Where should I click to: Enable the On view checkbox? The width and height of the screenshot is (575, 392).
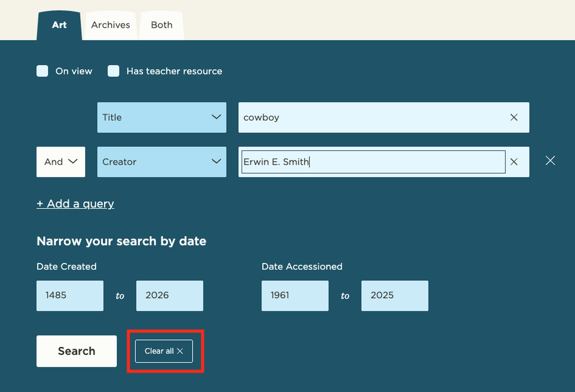(42, 71)
